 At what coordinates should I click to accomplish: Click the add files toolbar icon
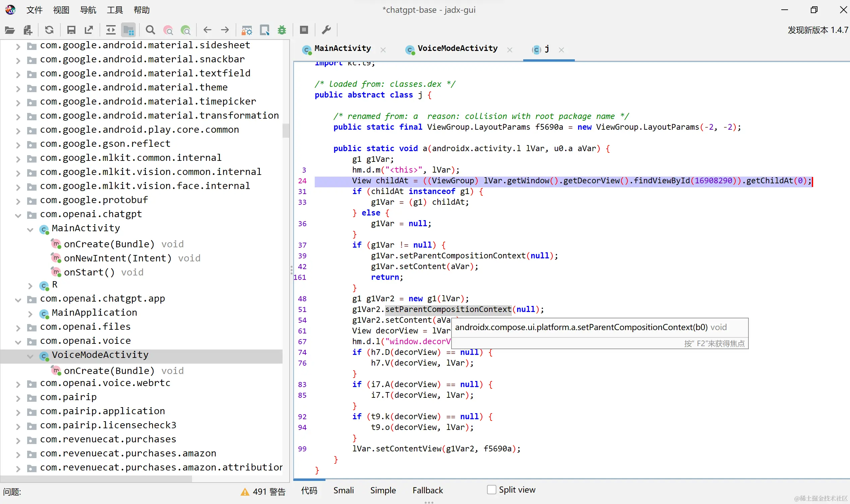[x=28, y=30]
